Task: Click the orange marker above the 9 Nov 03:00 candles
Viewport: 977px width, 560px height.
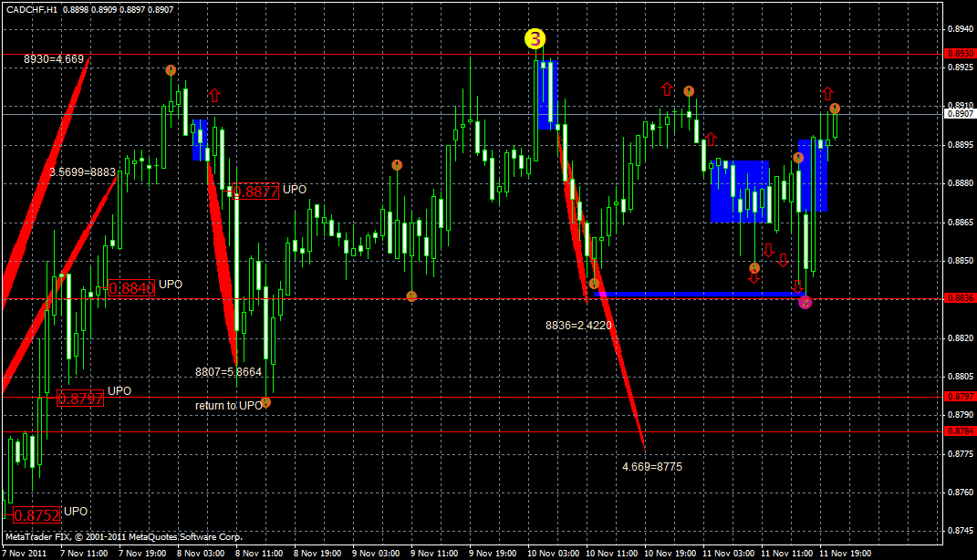Action: click(397, 166)
